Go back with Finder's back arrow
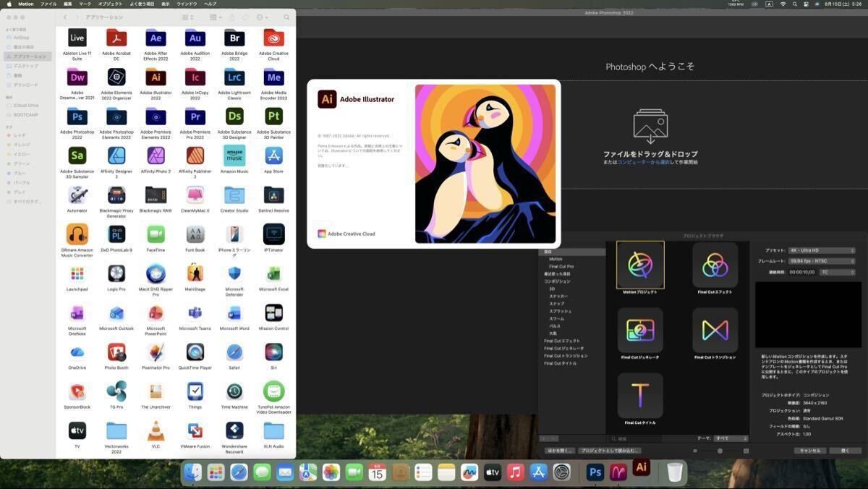The width and height of the screenshot is (868, 489). click(65, 17)
